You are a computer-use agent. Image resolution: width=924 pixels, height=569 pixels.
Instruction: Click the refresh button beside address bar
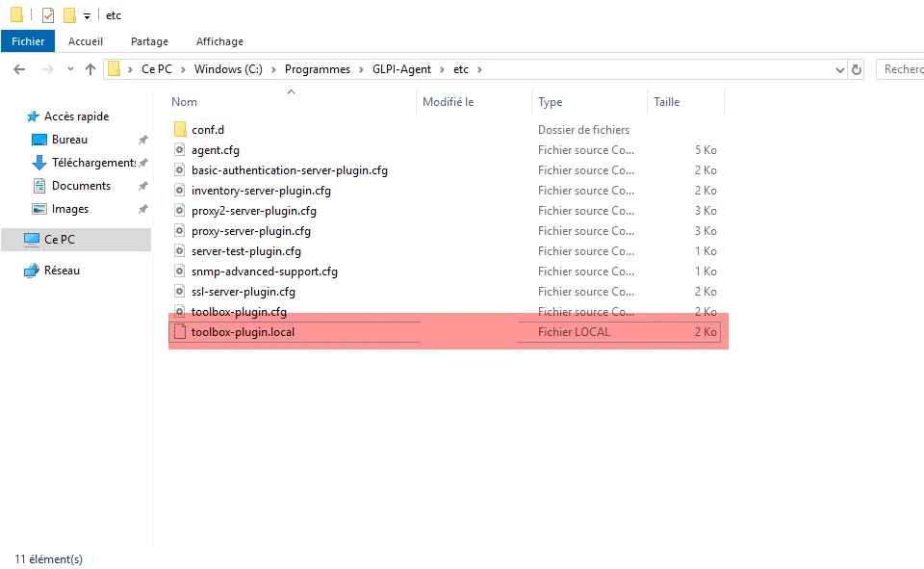click(857, 69)
